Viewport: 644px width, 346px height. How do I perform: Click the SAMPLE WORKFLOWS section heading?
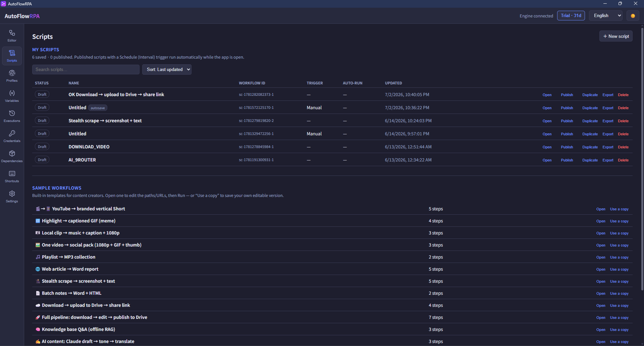pos(57,188)
